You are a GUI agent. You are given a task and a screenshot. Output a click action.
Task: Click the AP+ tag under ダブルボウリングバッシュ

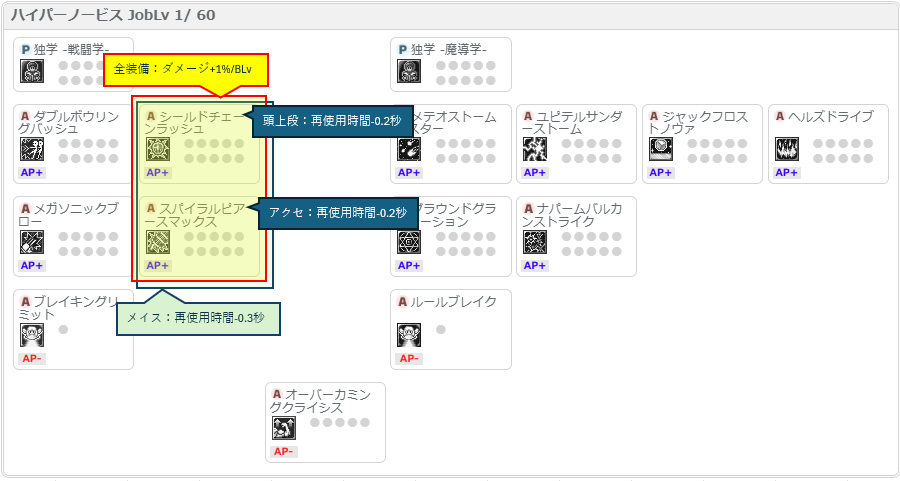pos(32,173)
